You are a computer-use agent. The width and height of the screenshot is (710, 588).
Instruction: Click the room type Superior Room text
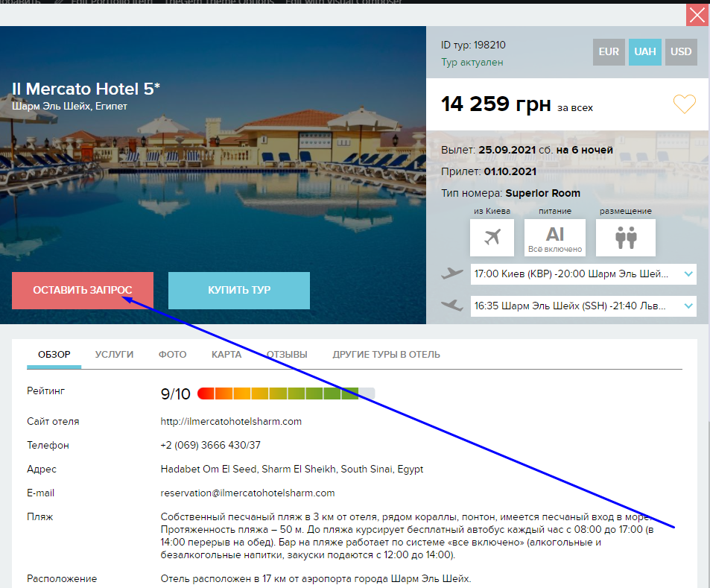(x=542, y=193)
